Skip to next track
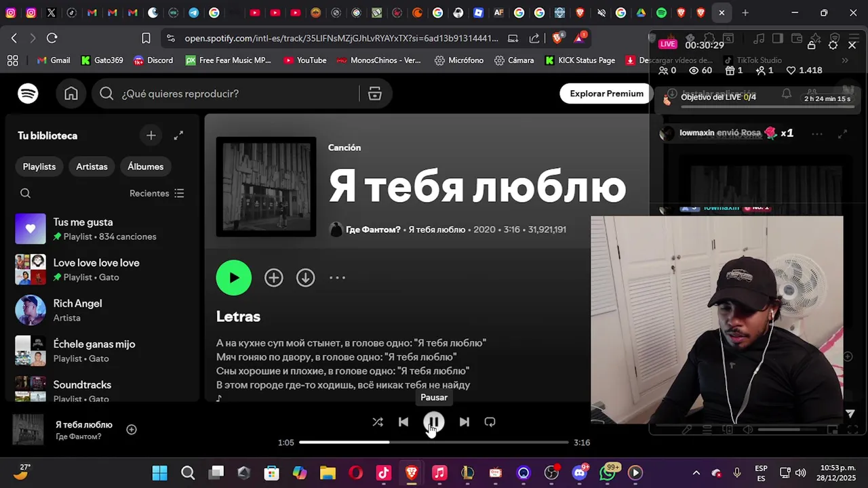This screenshot has height=488, width=868. tap(464, 422)
